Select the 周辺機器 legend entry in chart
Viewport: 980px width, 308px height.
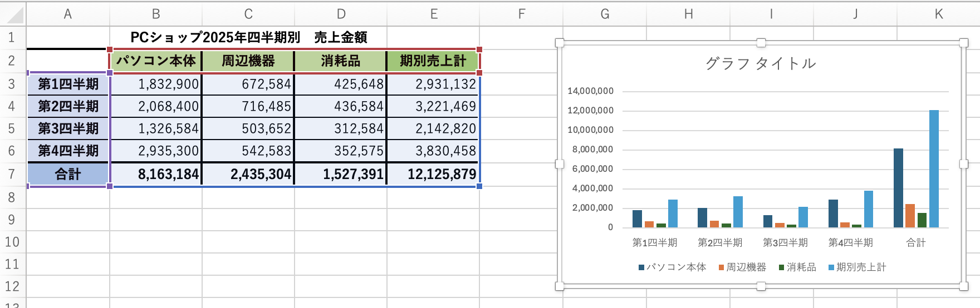pos(742,267)
